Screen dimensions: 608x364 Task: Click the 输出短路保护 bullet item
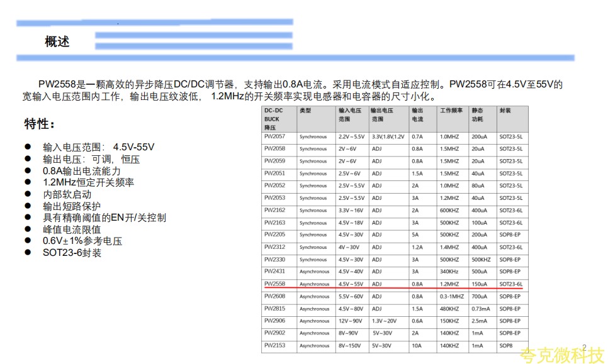(x=72, y=206)
